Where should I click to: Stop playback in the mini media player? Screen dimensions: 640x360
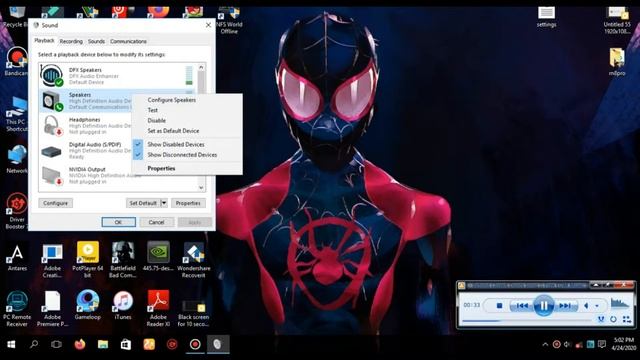coord(499,305)
